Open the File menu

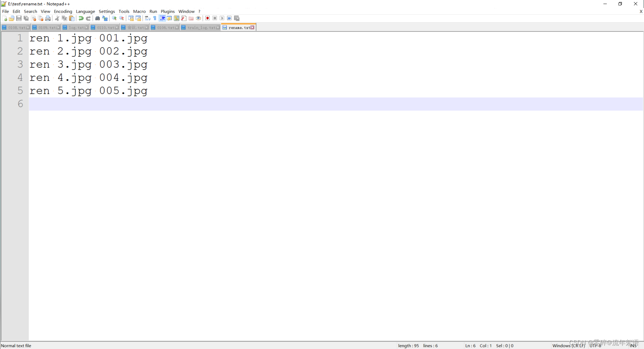point(6,11)
